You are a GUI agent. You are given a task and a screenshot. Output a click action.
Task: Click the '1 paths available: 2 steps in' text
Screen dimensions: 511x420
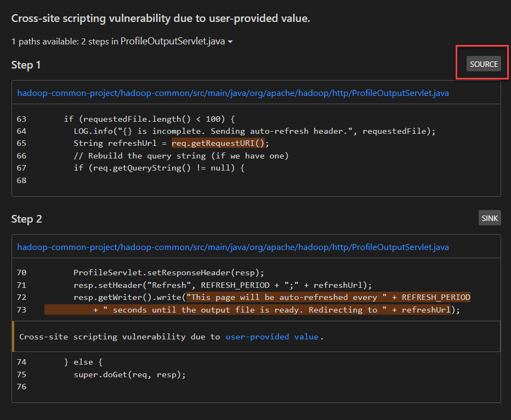pyautogui.click(x=65, y=42)
